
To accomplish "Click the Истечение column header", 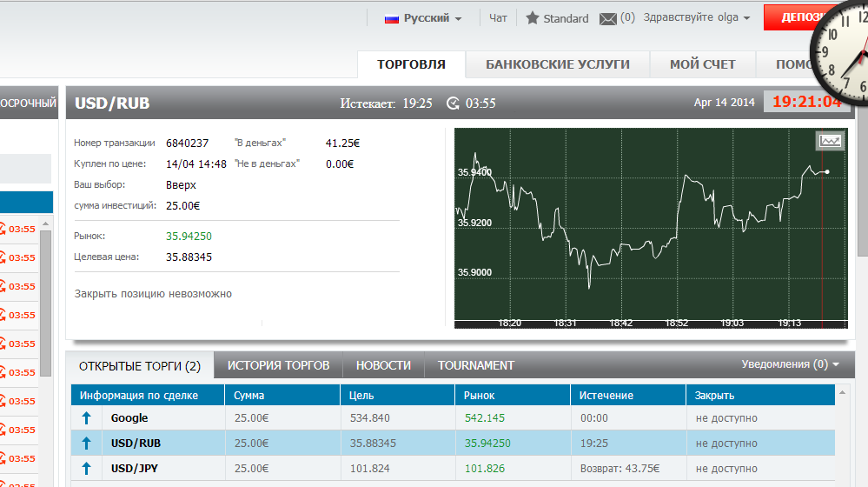I will tap(627, 396).
